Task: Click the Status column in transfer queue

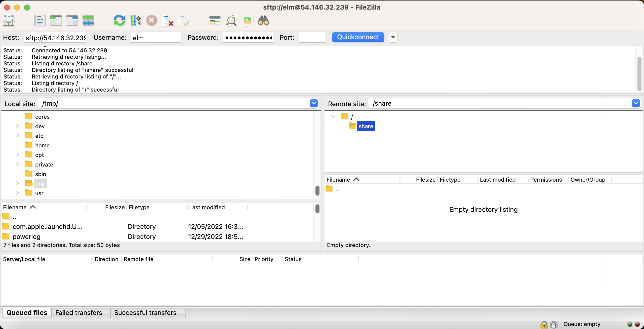Action: click(320, 259)
